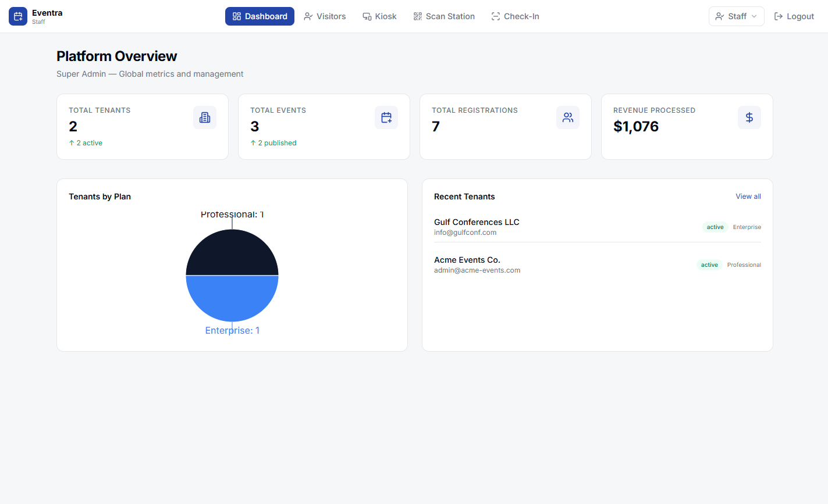
Task: Click the Total Registrations users icon
Action: point(568,117)
